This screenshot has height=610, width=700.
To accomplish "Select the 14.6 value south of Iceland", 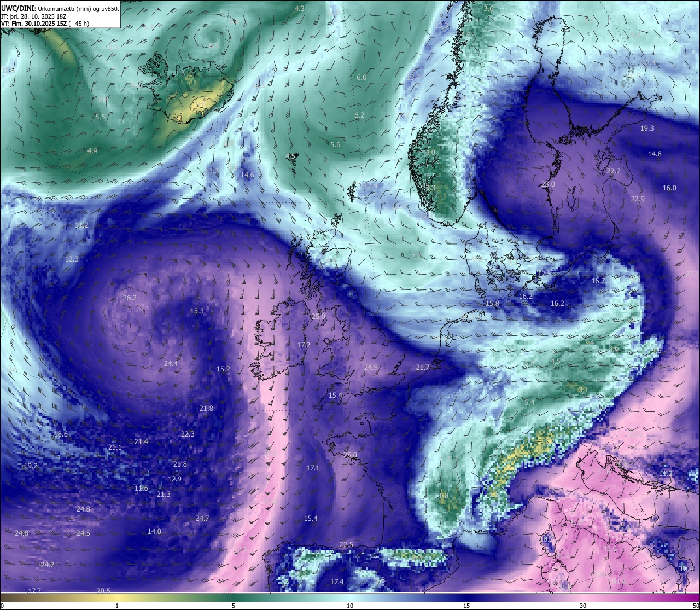I will (x=247, y=176).
